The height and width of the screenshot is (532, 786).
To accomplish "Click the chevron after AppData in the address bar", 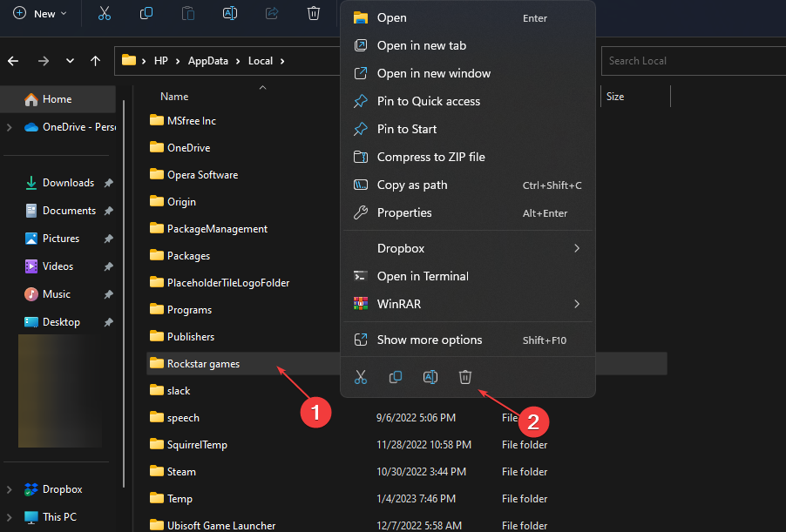I will pos(238,61).
